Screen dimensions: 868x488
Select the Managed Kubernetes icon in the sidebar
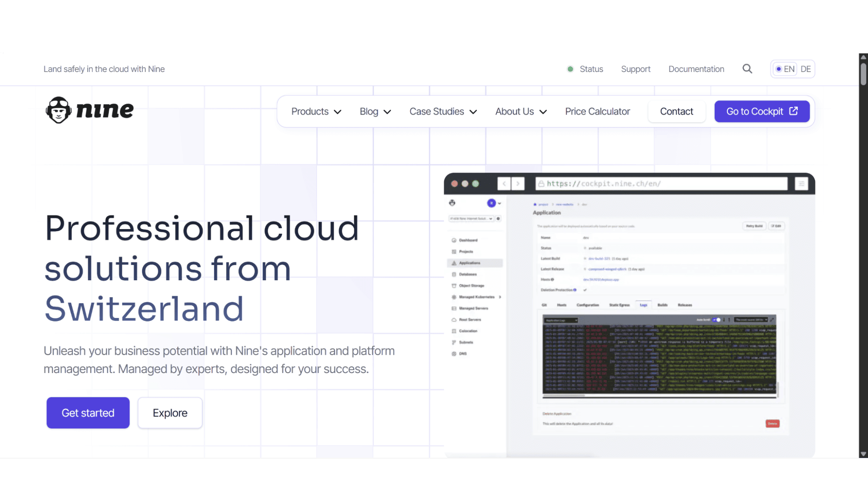pyautogui.click(x=454, y=297)
